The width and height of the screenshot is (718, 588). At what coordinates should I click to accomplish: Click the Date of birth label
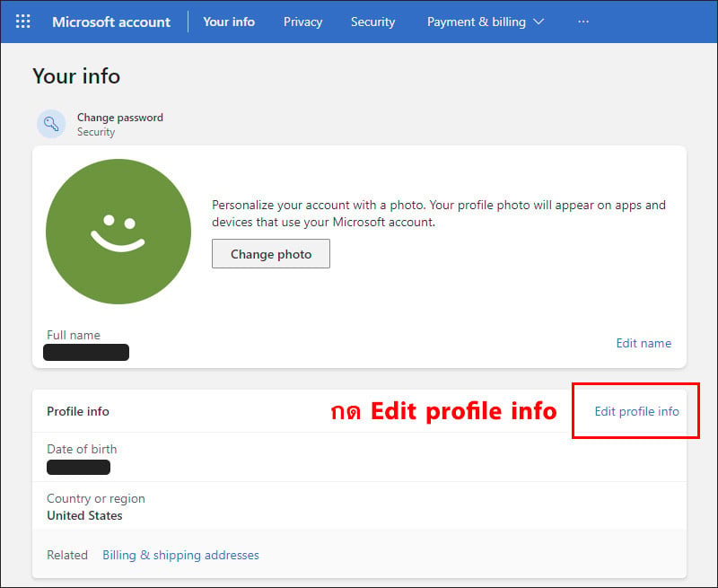click(x=82, y=449)
